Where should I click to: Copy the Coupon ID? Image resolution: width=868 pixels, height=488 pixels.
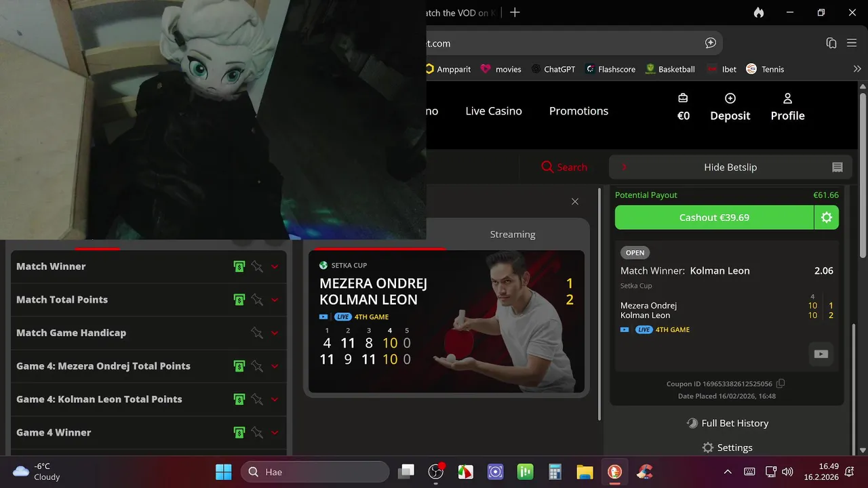pyautogui.click(x=781, y=384)
